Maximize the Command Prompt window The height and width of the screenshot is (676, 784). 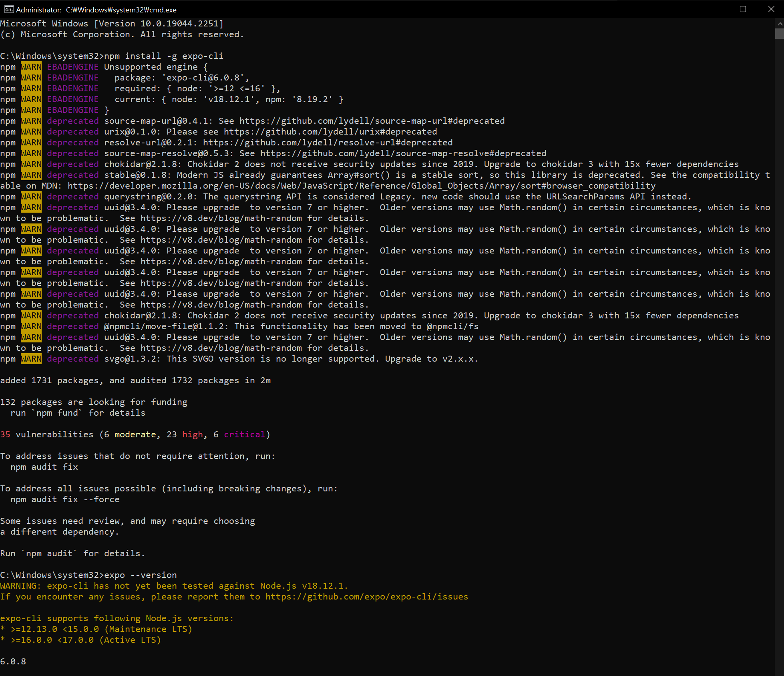click(x=743, y=9)
